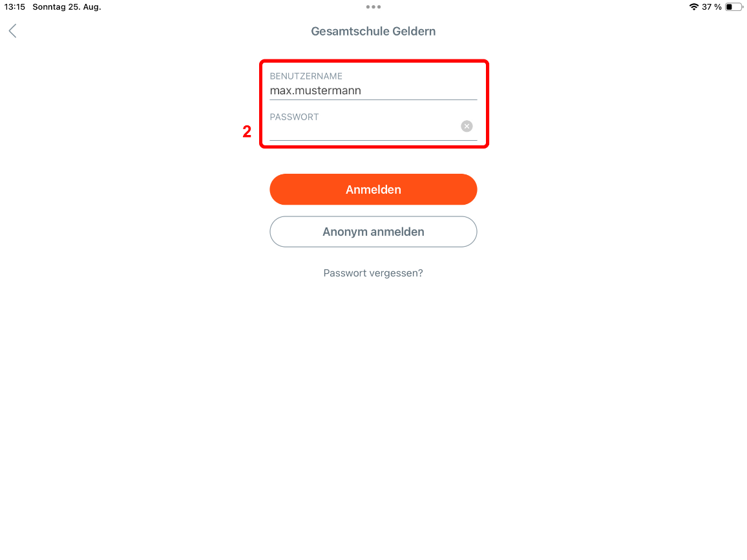
Task: Open the Passwort vergessen? link
Action: click(x=373, y=273)
